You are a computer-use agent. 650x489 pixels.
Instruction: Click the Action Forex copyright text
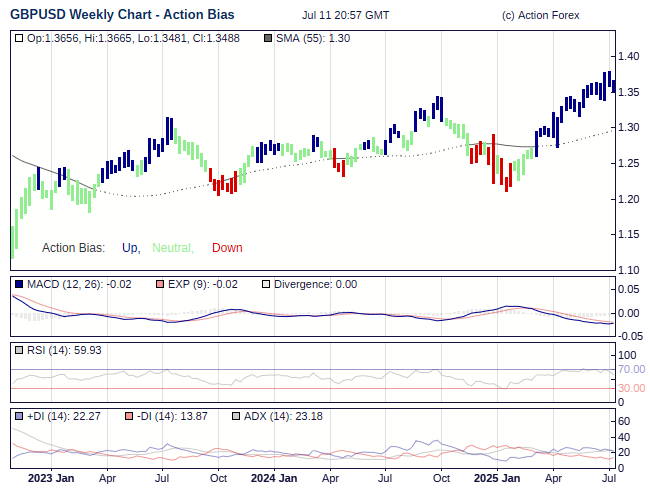tap(540, 16)
